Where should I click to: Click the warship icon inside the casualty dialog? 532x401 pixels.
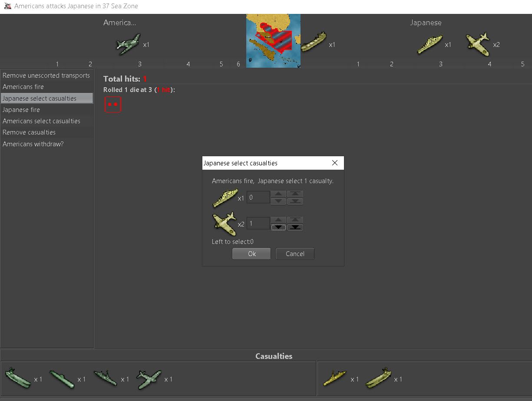point(225,198)
